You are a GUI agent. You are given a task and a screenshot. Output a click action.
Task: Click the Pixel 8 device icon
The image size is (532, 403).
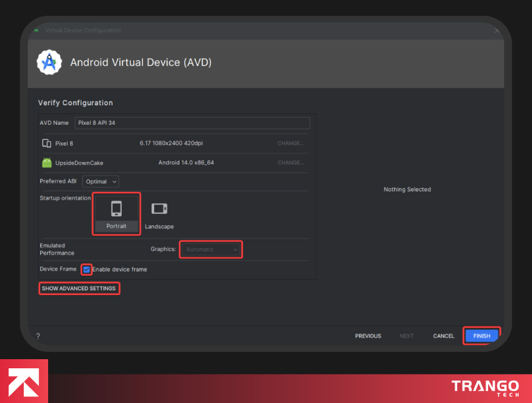coord(46,144)
